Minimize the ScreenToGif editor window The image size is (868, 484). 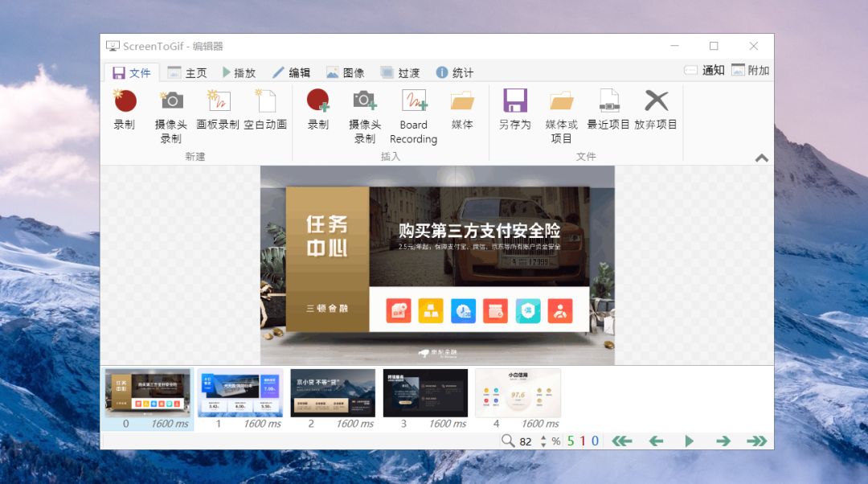(x=674, y=46)
